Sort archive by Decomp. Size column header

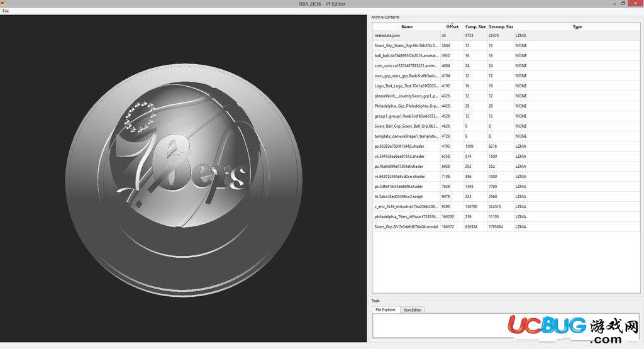tap(501, 26)
